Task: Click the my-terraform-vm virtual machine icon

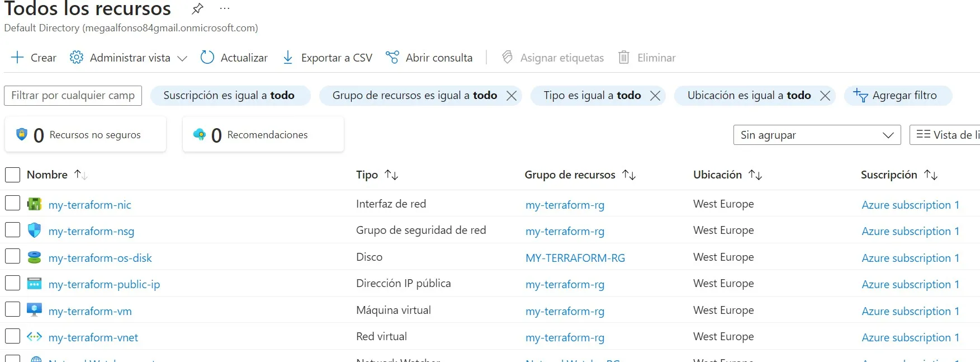Action: [35, 311]
